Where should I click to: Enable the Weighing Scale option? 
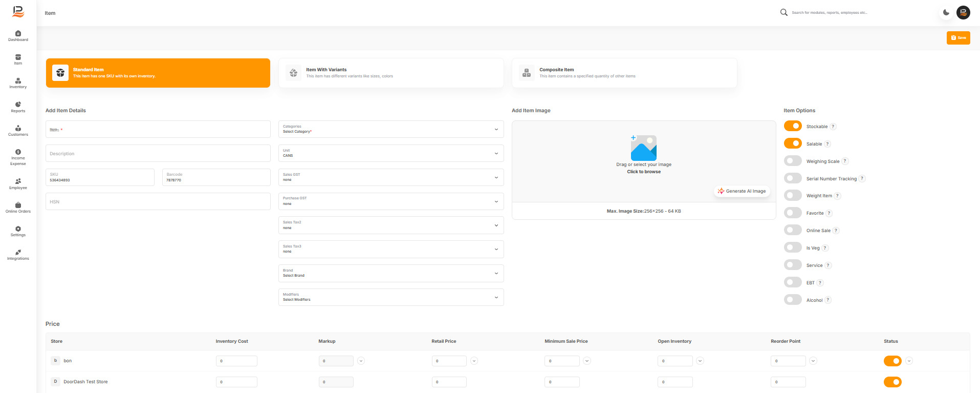click(x=793, y=161)
